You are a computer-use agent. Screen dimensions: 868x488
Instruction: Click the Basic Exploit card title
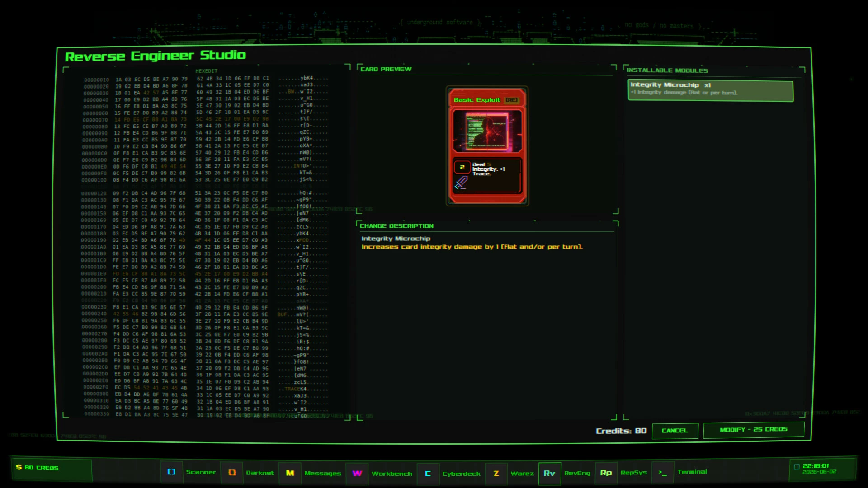tap(477, 100)
